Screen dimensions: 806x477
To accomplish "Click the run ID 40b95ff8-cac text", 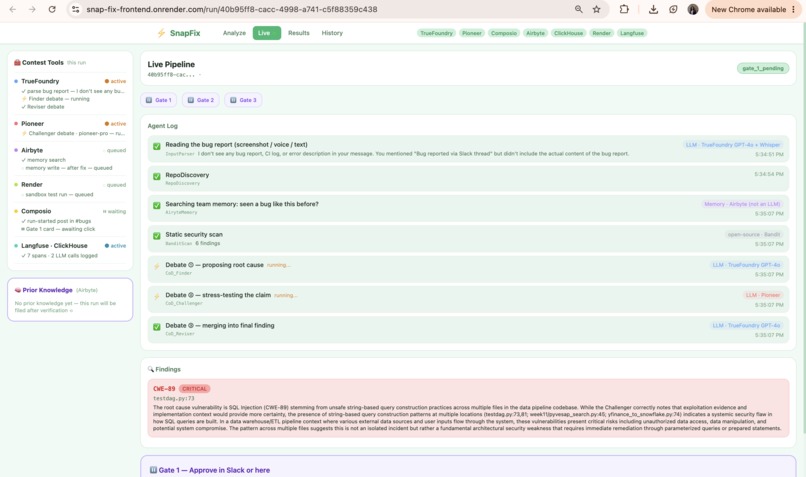I will click(x=171, y=75).
